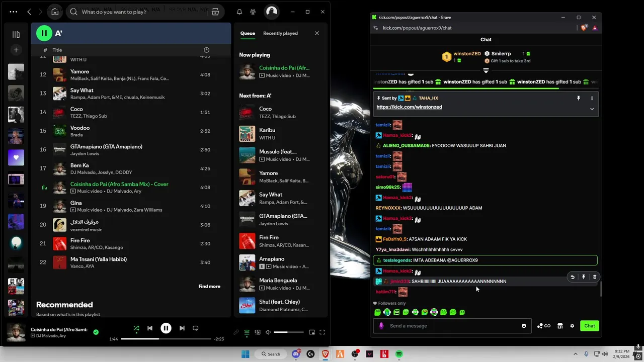644x362 pixels.
Task: Collapse pinned message chevron
Action: coord(592,109)
